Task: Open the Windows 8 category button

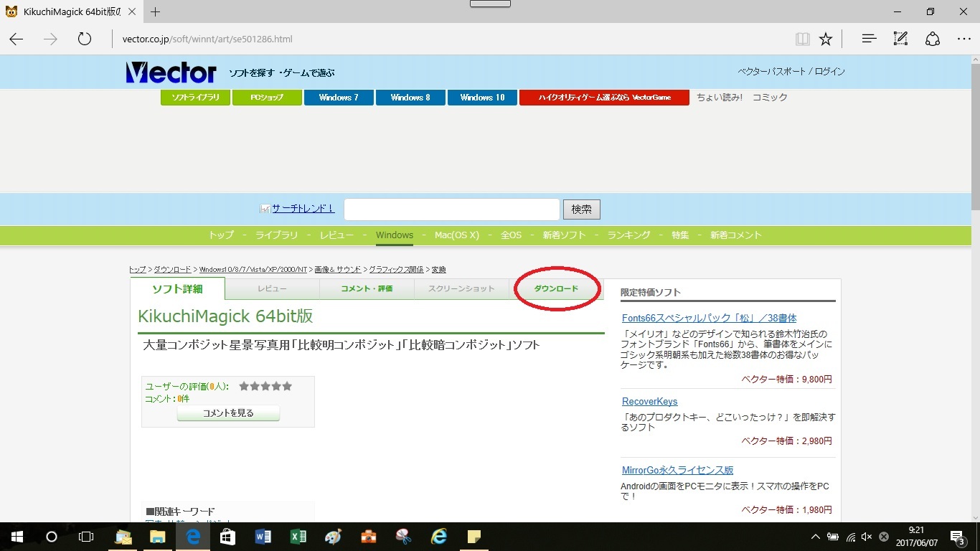Action: tap(410, 98)
